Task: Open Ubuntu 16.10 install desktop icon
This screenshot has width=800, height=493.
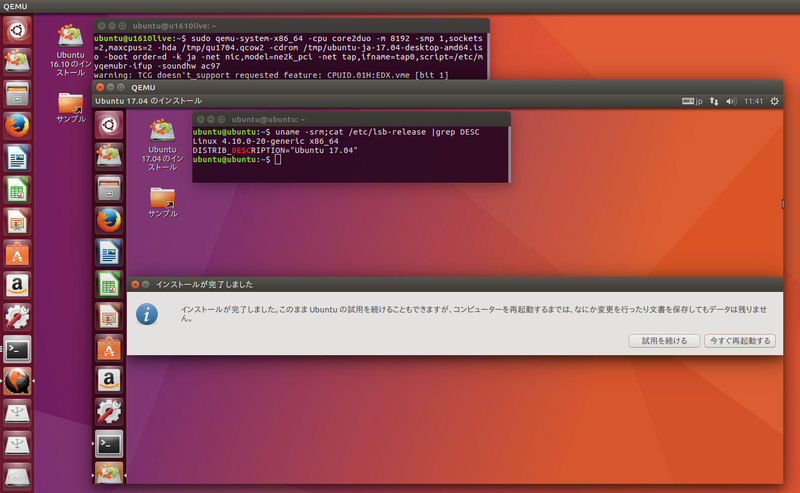Action: tap(70, 50)
